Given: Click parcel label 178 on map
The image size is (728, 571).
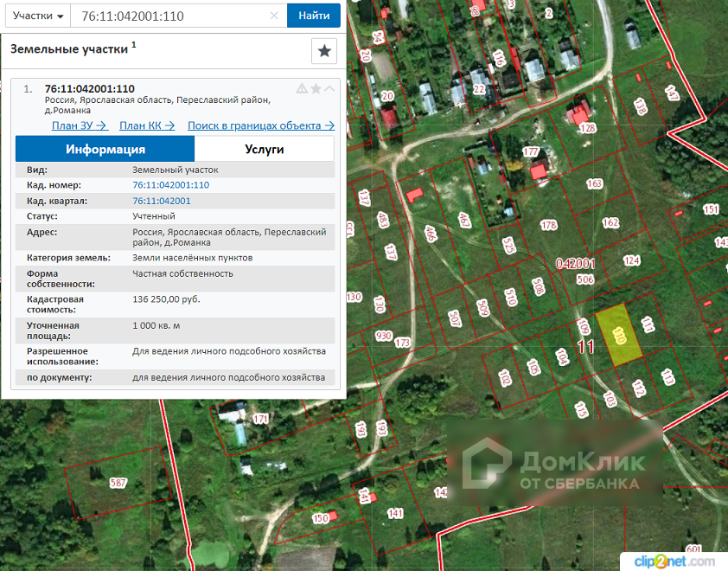Looking at the screenshot, I should (548, 225).
